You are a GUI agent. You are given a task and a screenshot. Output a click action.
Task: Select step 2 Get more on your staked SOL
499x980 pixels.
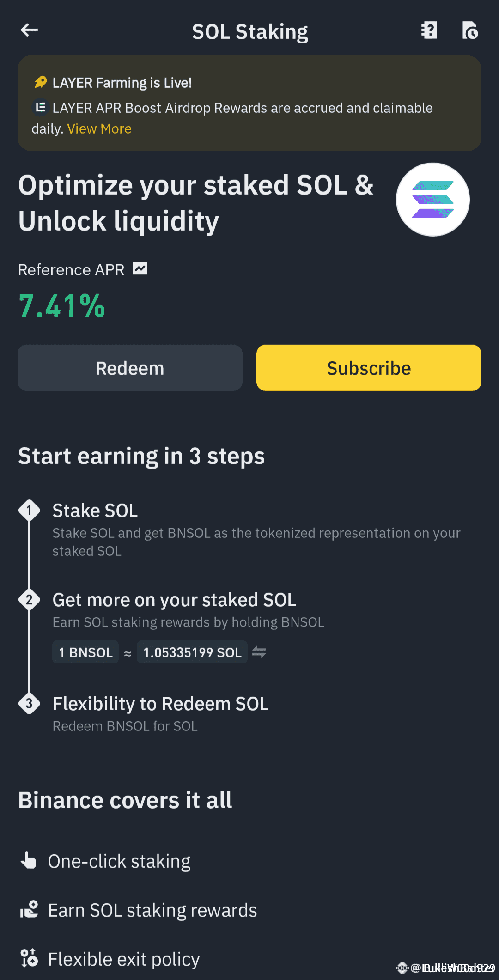174,600
